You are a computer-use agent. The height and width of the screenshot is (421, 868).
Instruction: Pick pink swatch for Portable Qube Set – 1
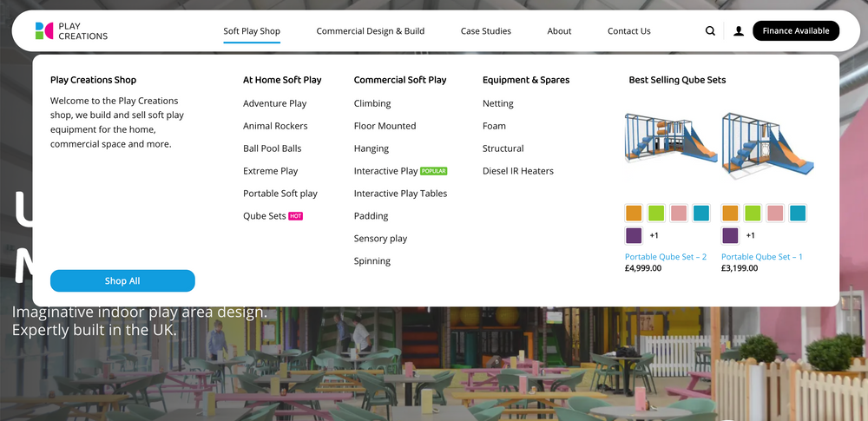click(775, 214)
